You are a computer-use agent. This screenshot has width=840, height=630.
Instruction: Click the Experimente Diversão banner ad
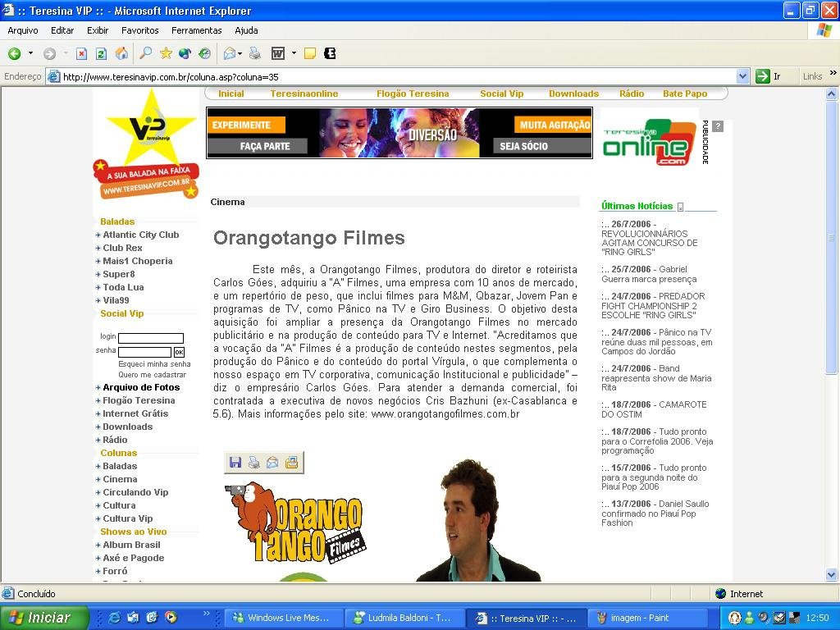tap(399, 133)
